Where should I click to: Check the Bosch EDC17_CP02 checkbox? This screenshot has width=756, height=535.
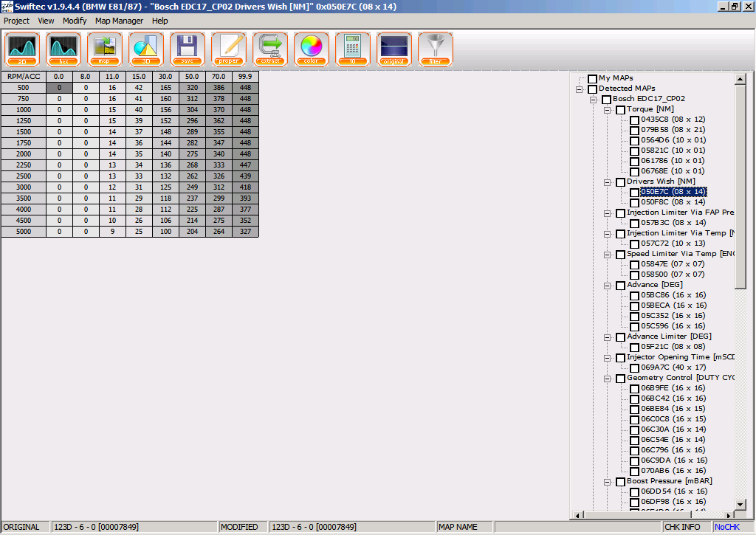pyautogui.click(x=607, y=100)
